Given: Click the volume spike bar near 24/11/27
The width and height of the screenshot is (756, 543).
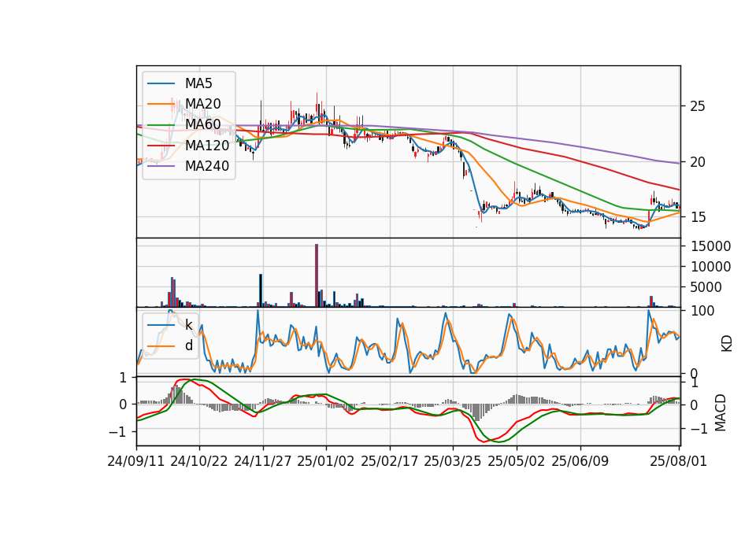Looking at the screenshot, I should coord(261,290).
